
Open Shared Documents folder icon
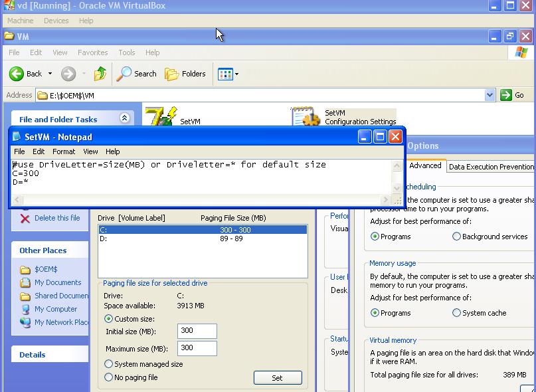click(25, 296)
